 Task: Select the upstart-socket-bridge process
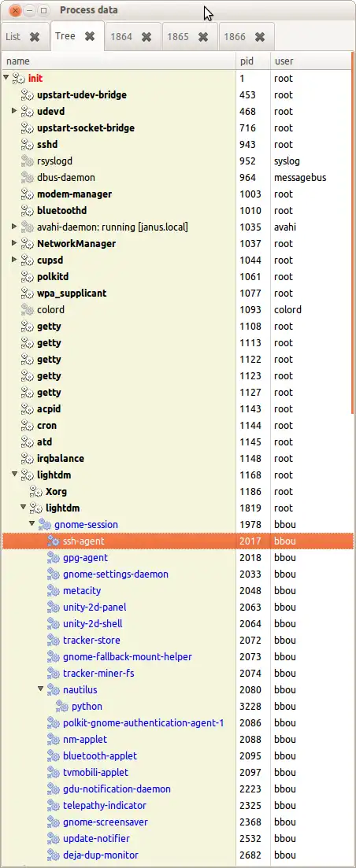pyautogui.click(x=176, y=127)
